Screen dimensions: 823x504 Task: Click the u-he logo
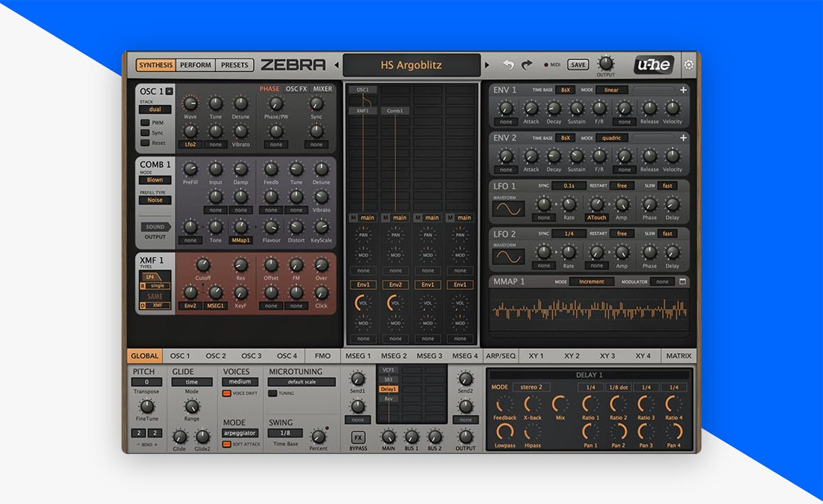(654, 65)
